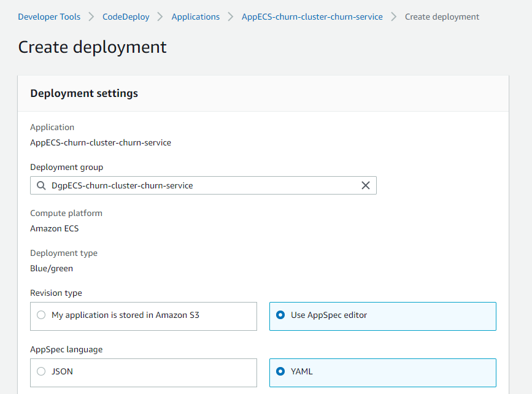Choose YAML as AppSpec language

[383, 373]
